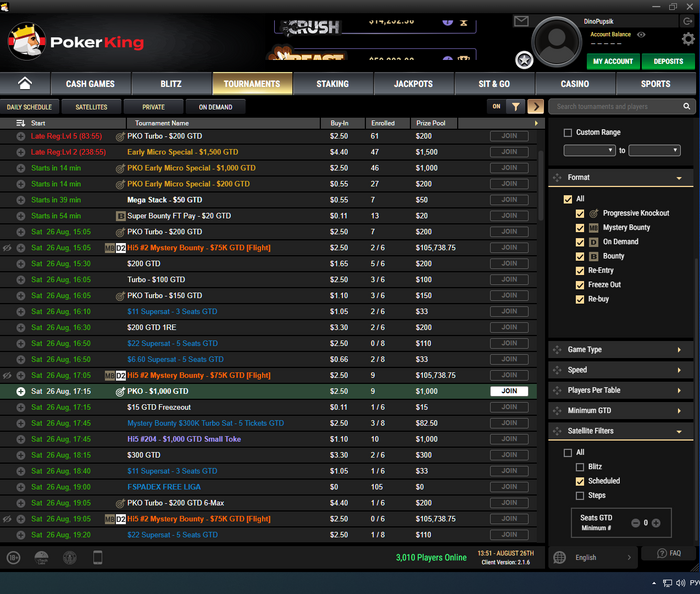Collapse filter panel with arrow button
The height and width of the screenshot is (594, 700).
[536, 107]
